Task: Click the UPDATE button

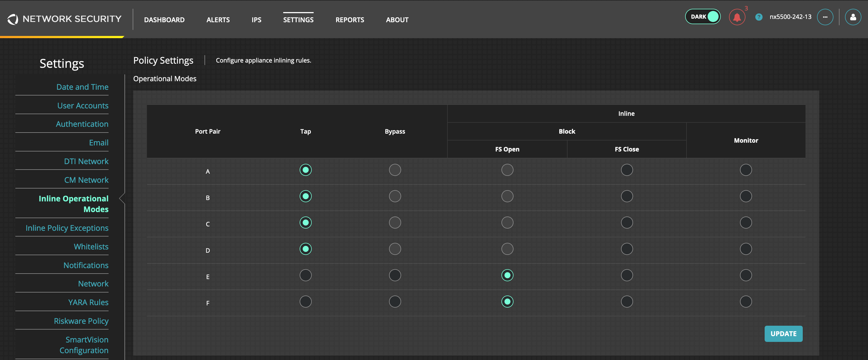Action: [x=784, y=334]
